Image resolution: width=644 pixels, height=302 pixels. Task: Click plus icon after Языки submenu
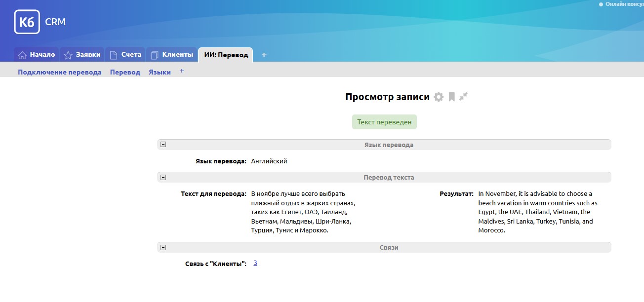point(182,72)
